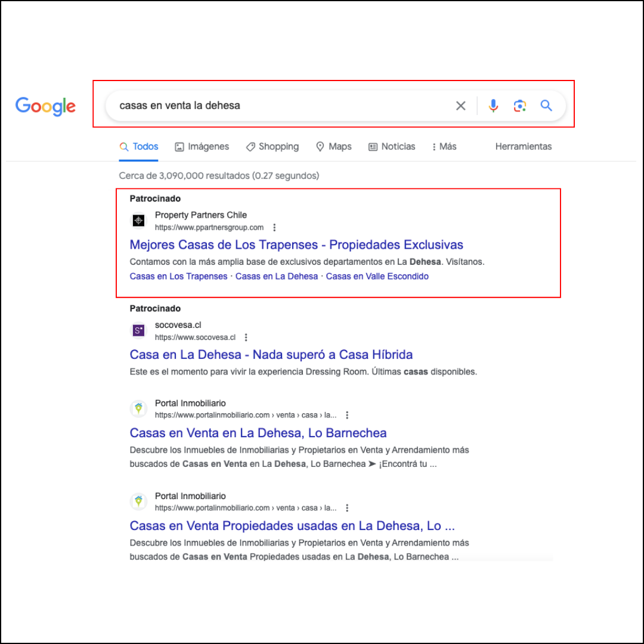
Task: Click the blue magnifier search icon
Action: tap(546, 106)
